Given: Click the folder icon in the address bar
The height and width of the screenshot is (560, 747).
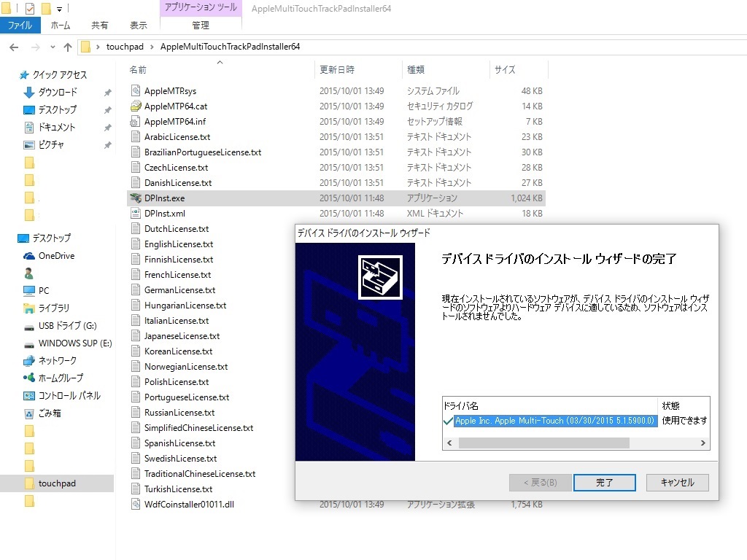Looking at the screenshot, I should click(x=86, y=47).
